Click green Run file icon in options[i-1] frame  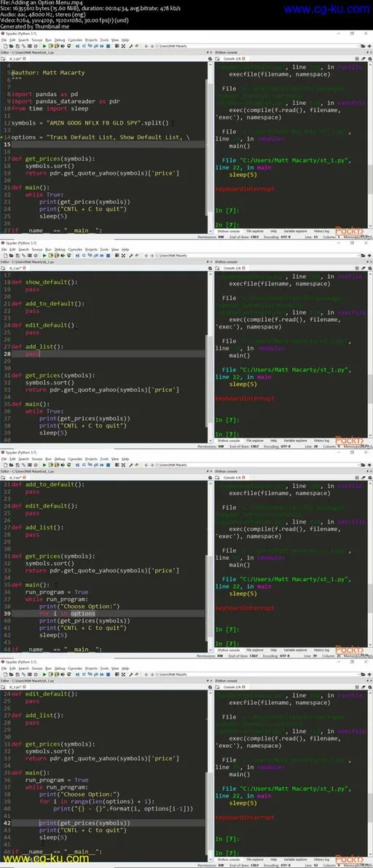(x=46, y=674)
